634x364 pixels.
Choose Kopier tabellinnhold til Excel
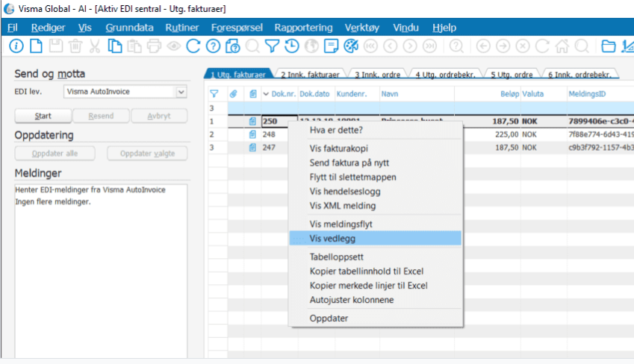click(x=368, y=271)
